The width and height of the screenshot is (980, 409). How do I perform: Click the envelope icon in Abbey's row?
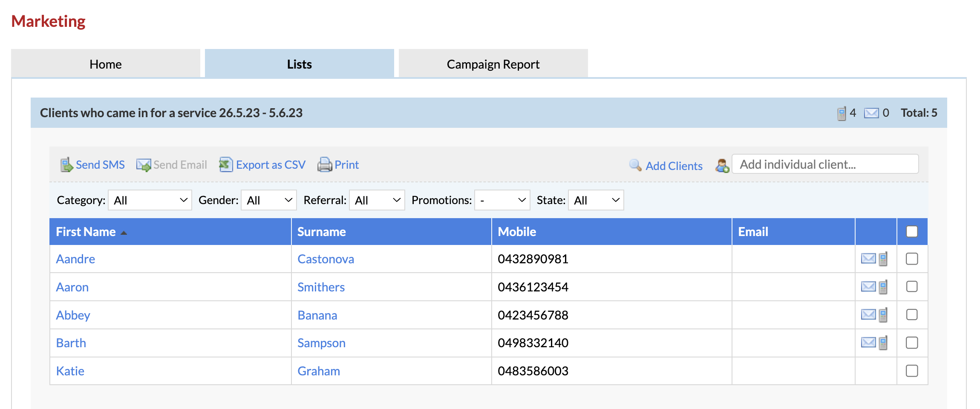tap(868, 315)
